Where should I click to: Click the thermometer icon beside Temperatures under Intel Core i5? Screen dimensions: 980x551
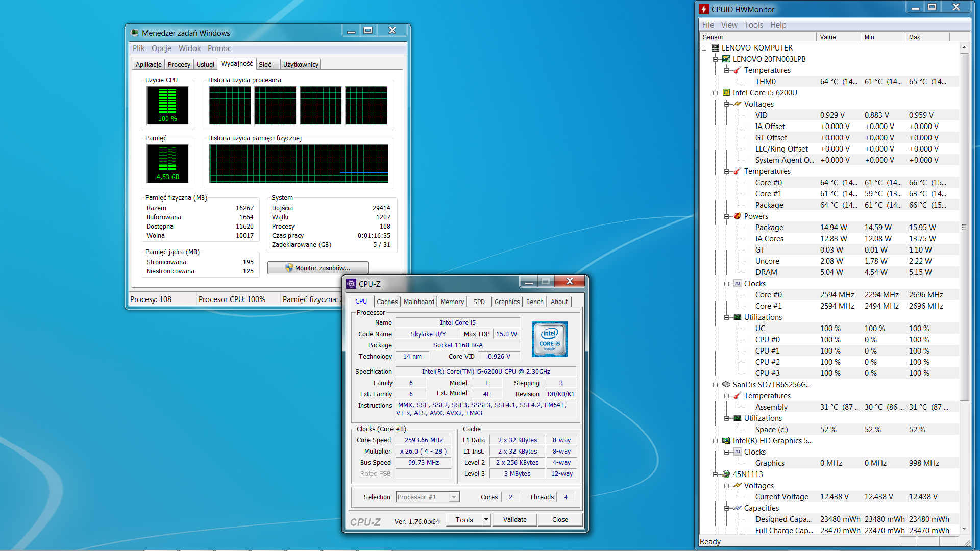click(x=738, y=171)
